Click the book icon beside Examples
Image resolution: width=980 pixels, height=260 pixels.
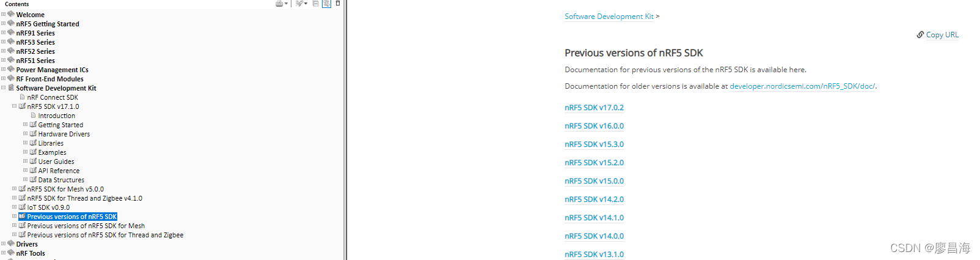[x=33, y=152]
